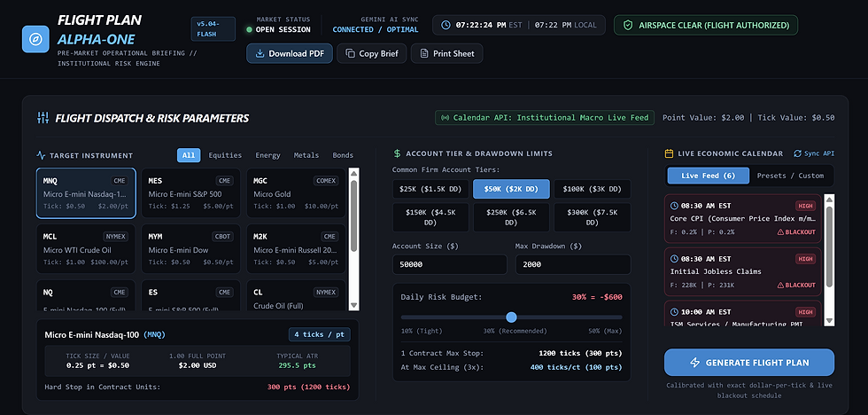The image size is (868, 415).
Task: Click the clock icon in Initial Jobless Claims event
Action: (674, 259)
